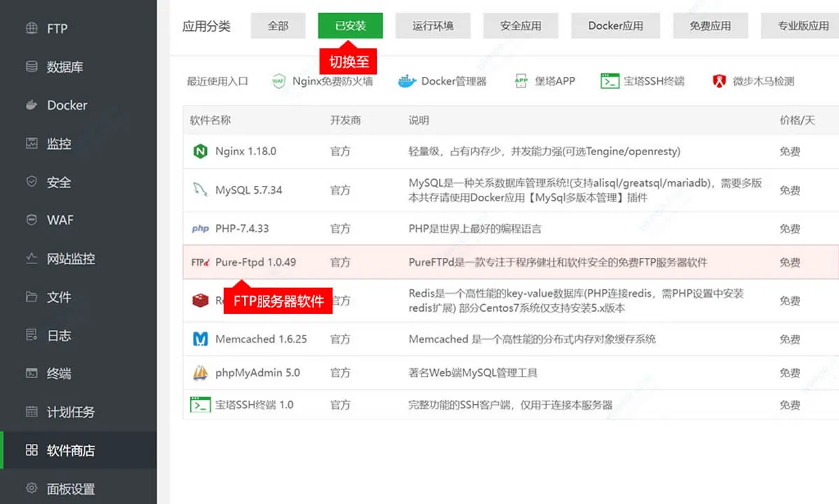This screenshot has height=504, width=839.
Task: Click the MySQL dolphin icon
Action: [x=201, y=190]
